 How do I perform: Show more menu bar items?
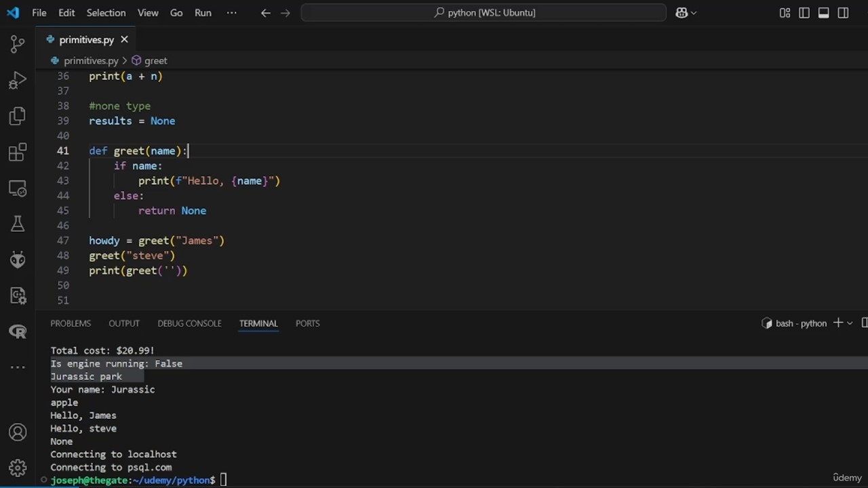(232, 12)
